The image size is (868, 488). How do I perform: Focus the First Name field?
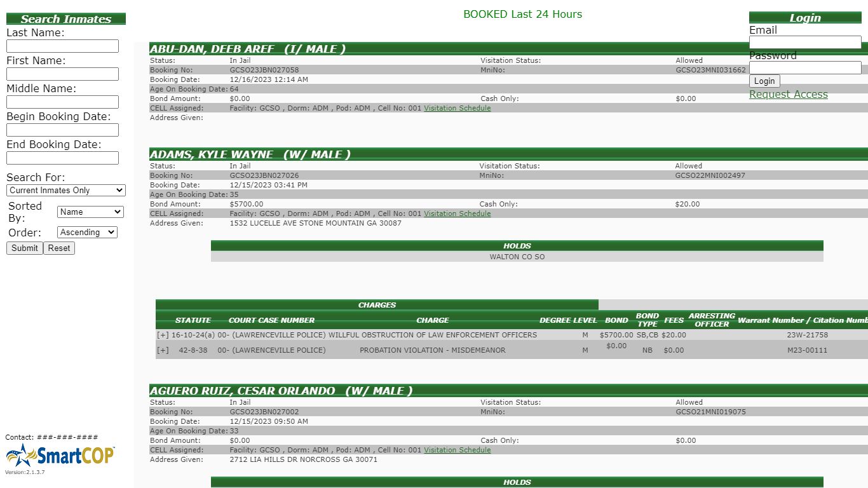point(62,74)
